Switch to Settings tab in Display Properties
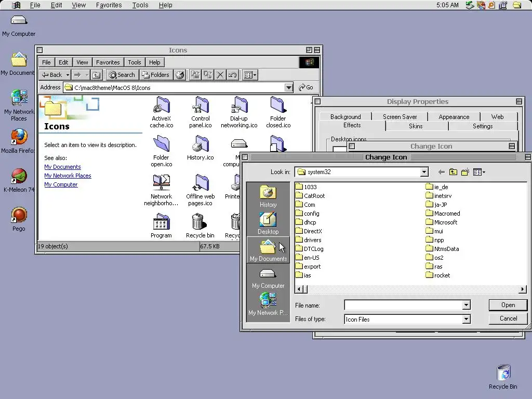The image size is (532, 399). click(x=483, y=126)
